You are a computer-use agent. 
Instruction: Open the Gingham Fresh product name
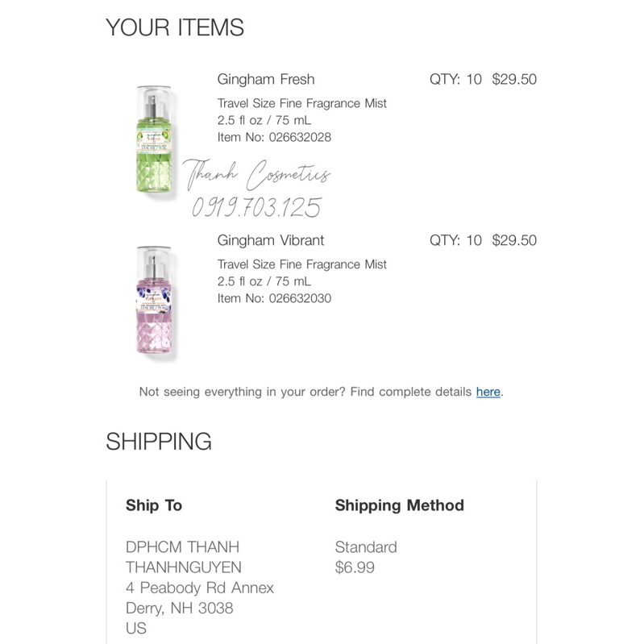pos(266,79)
